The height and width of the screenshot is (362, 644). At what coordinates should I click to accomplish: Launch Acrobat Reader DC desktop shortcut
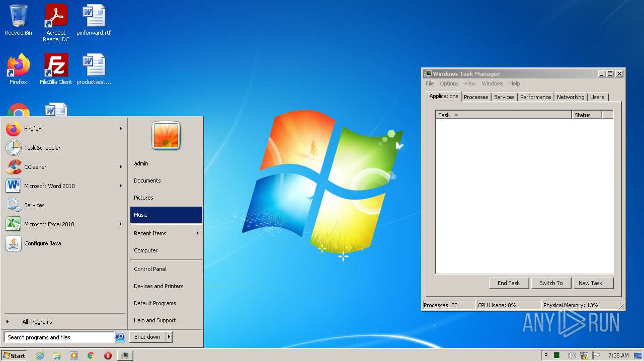click(x=56, y=23)
